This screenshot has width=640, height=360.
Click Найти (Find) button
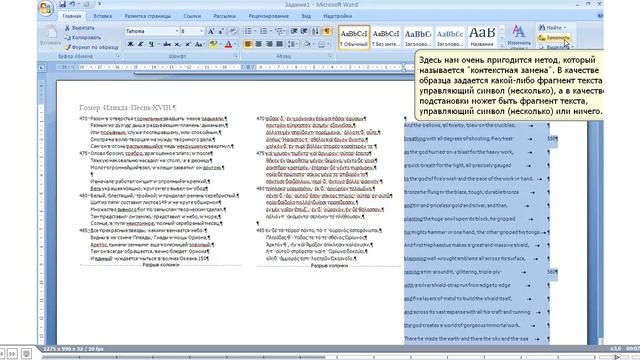pos(552,28)
